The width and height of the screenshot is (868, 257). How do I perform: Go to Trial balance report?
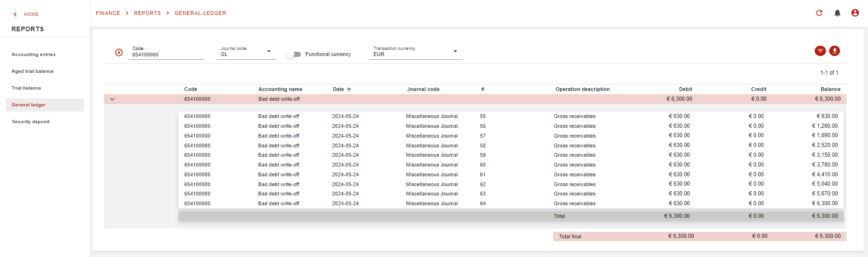[x=27, y=88]
